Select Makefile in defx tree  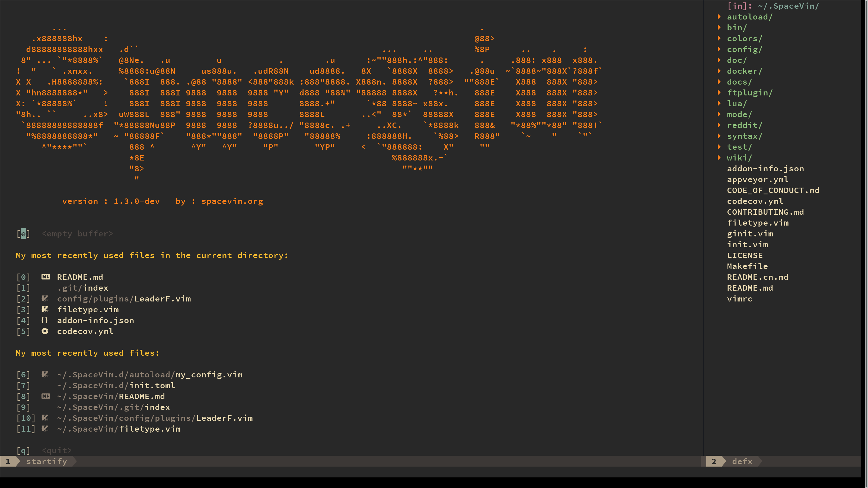(747, 266)
